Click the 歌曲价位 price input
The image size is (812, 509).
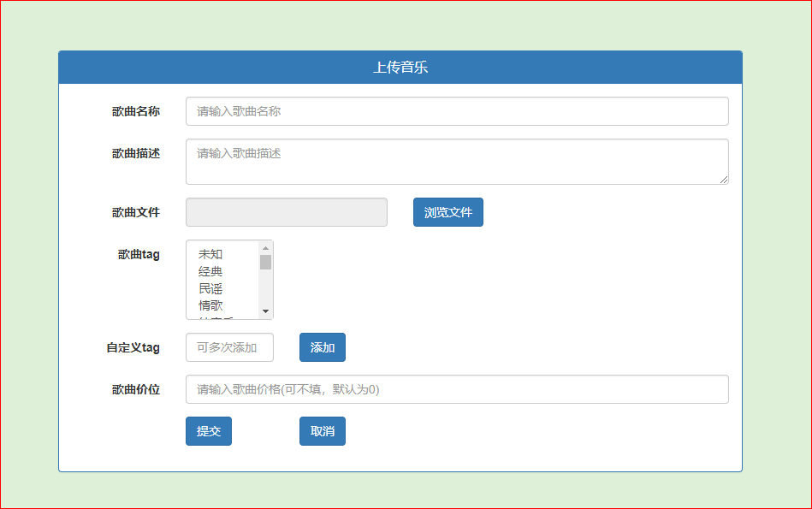[457, 389]
